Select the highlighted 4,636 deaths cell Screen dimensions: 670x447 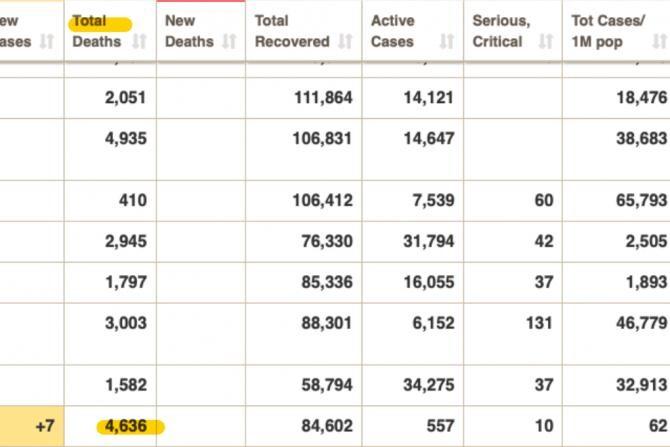pos(125,426)
